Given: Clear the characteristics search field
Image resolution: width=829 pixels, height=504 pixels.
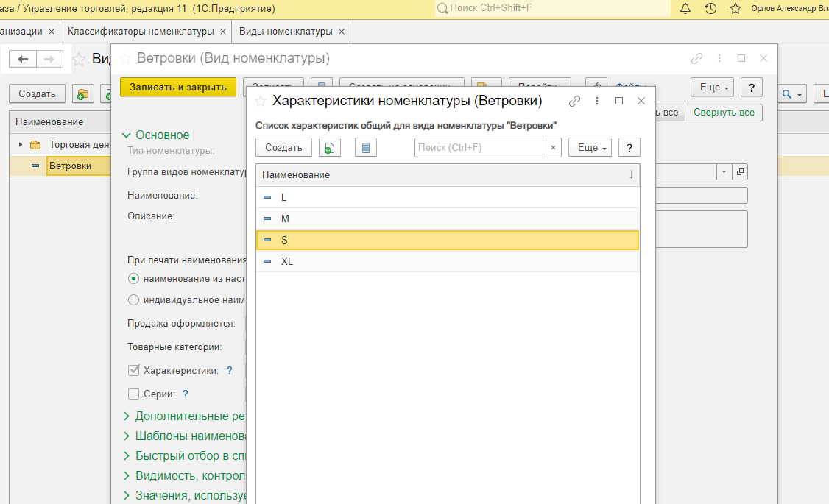Looking at the screenshot, I should [554, 147].
